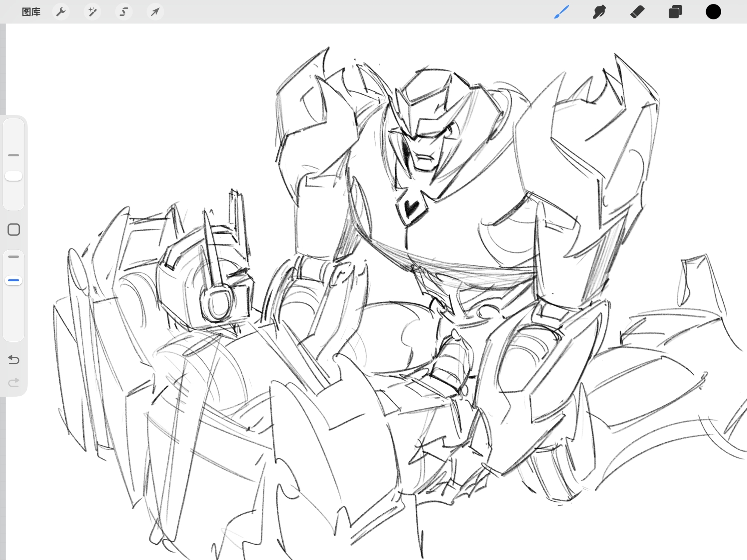Redo with the grayed arrow
747x560 pixels.
(x=14, y=383)
